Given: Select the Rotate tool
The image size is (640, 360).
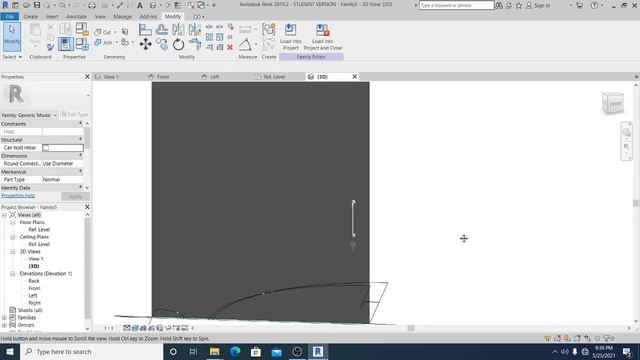Looking at the screenshot, I should 178,44.
